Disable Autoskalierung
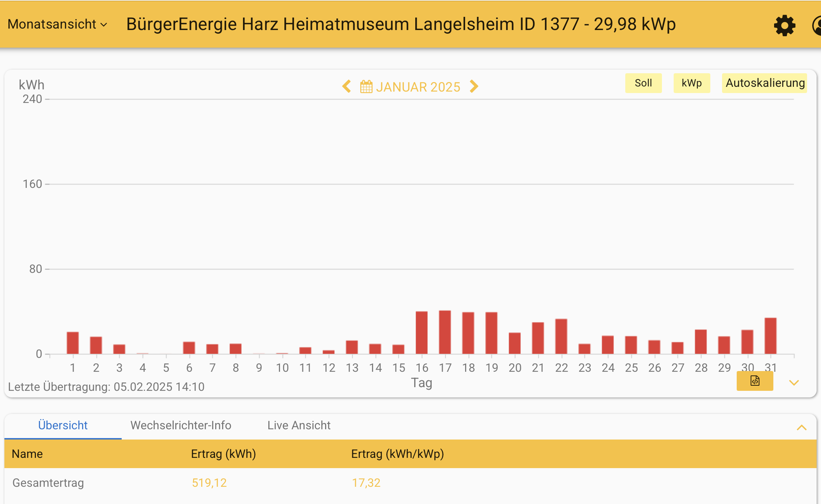Viewport: 821px width, 504px height. (764, 83)
